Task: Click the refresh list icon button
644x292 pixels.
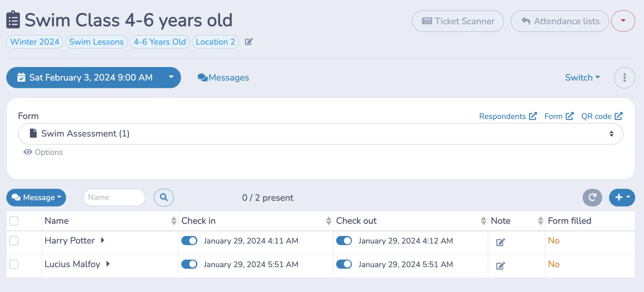Action: point(592,197)
